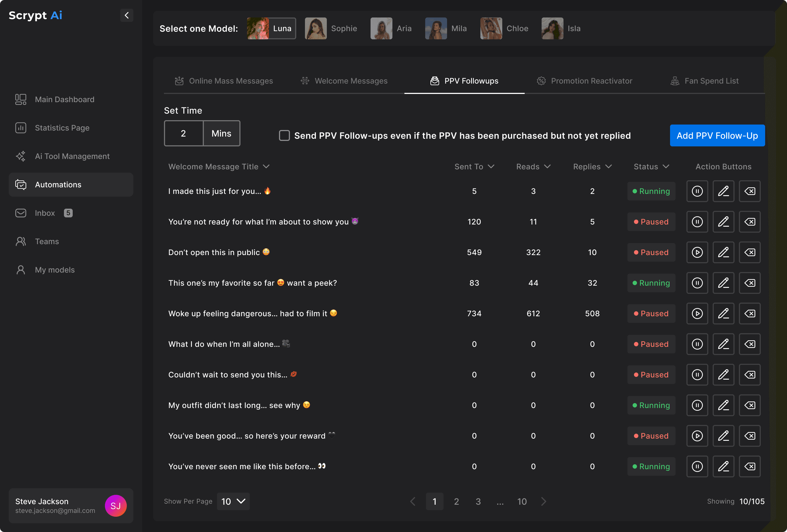Switch to the Promotion Reactivator tab
The height and width of the screenshot is (532, 787).
[584, 81]
